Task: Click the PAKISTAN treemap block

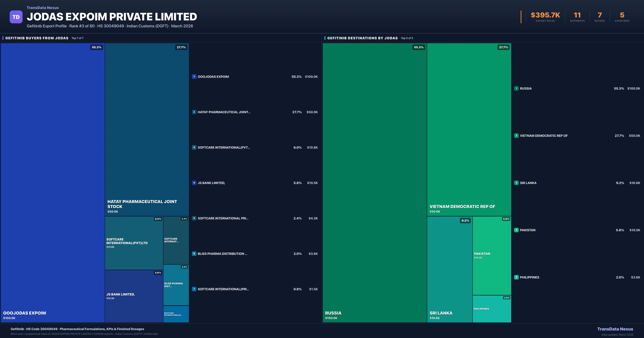Action: 492,256
